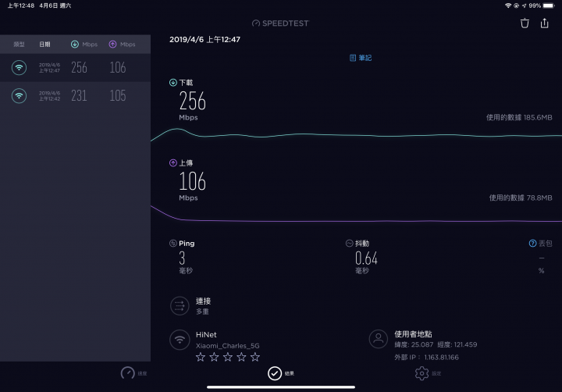Click the Xiaomi_Charles_5G network name

[228, 346]
